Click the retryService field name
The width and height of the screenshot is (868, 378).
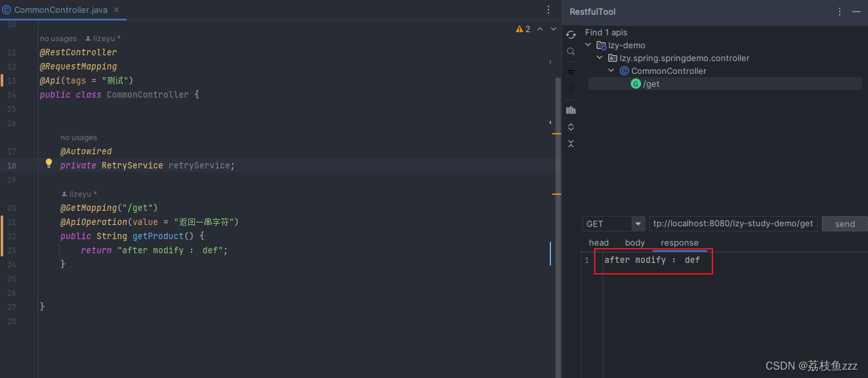point(199,165)
